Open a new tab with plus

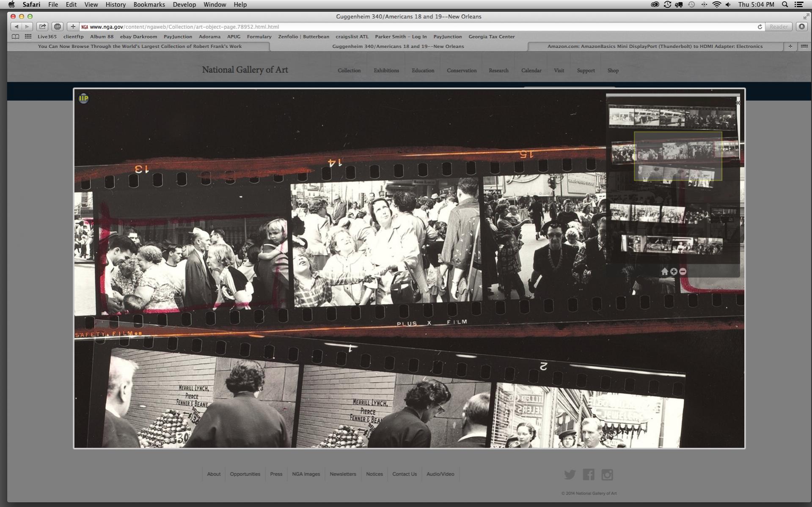790,47
